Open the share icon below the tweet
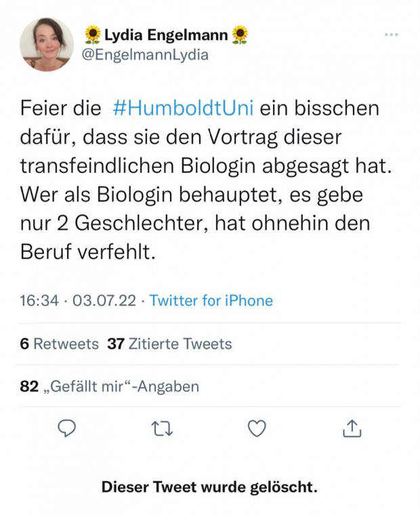Screen dimensions: 420x515 coord(352,428)
